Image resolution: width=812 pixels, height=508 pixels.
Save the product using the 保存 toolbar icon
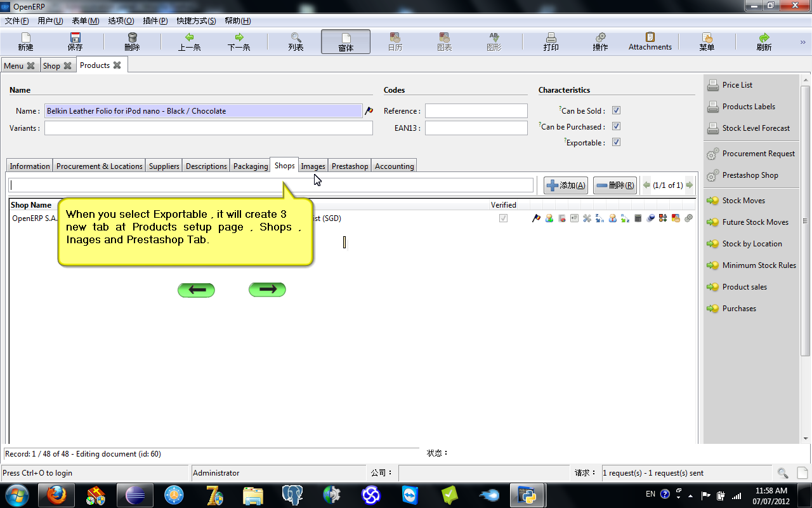[75, 42]
